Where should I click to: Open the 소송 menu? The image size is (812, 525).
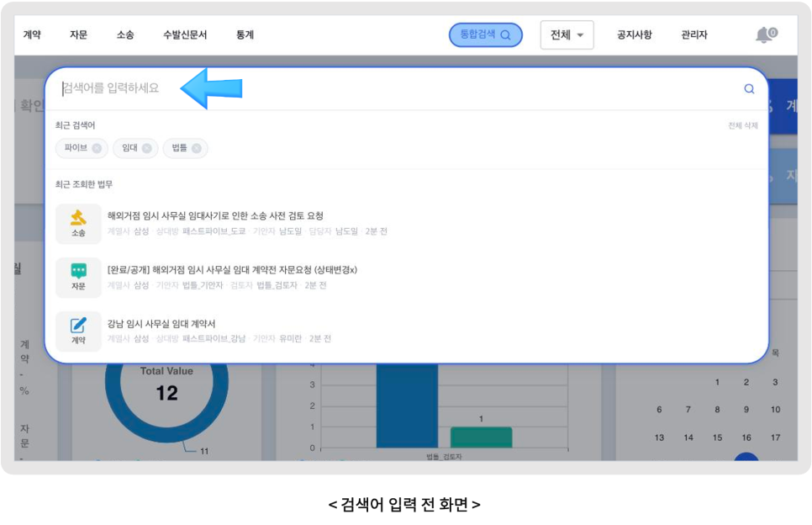click(x=125, y=34)
